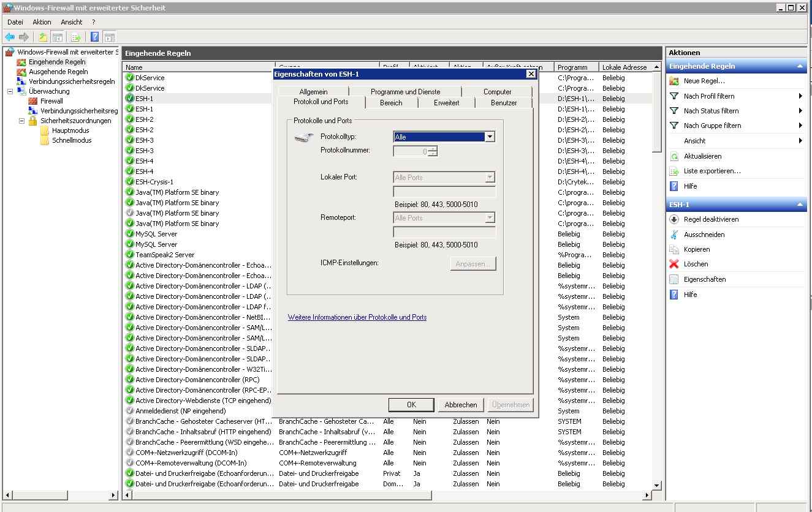This screenshot has height=512, width=812.
Task: Expand Nach Status filtern submenu
Action: [800, 111]
